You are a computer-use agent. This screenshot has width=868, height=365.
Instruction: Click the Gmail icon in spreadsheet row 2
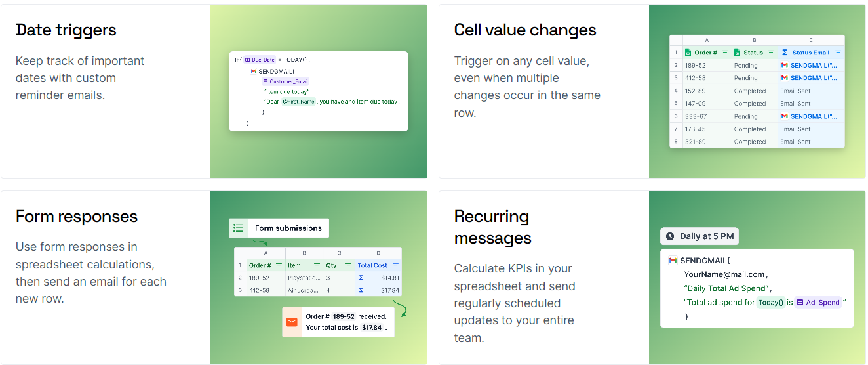[784, 66]
